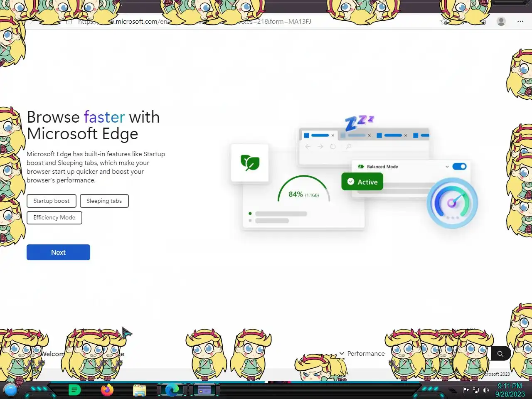Open the Start orb on the taskbar
The image size is (532, 399).
click(x=10, y=390)
